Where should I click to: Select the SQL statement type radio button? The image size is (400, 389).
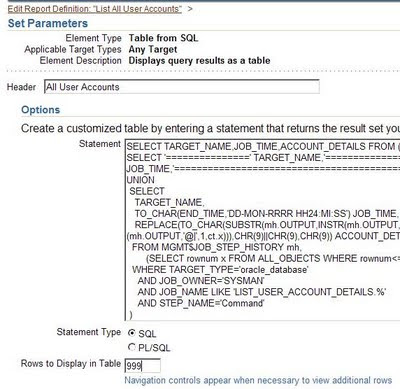point(132,333)
